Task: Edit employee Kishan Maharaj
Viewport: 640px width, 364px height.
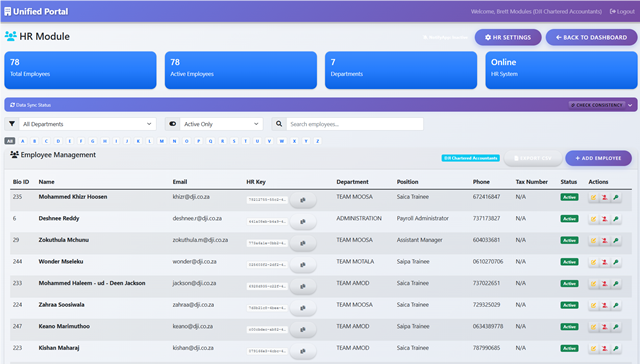Action: [593, 348]
